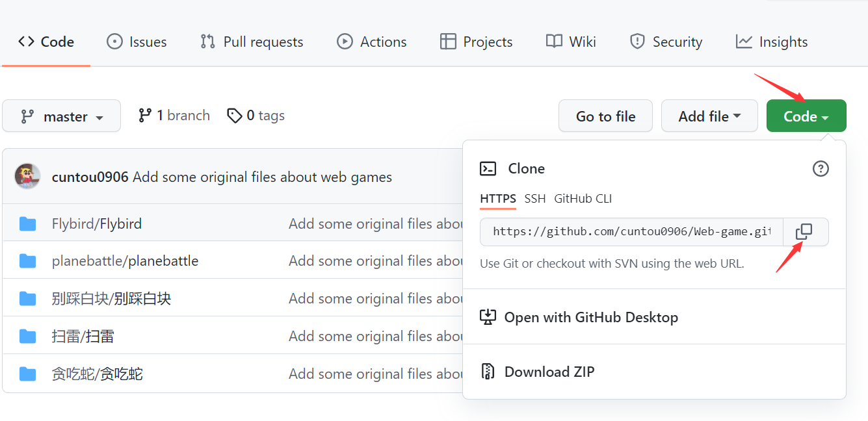Click the Go to file button
Screen dimensions: 868x421
coord(605,116)
